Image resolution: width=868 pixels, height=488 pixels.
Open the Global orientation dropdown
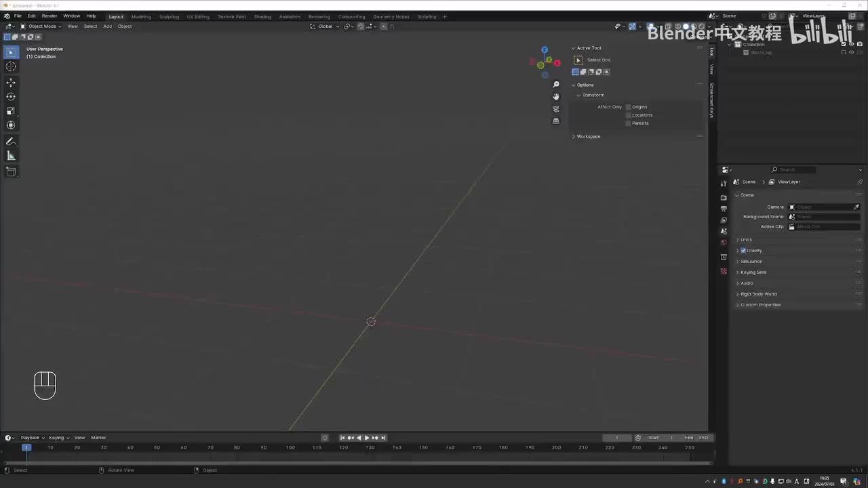point(325,26)
